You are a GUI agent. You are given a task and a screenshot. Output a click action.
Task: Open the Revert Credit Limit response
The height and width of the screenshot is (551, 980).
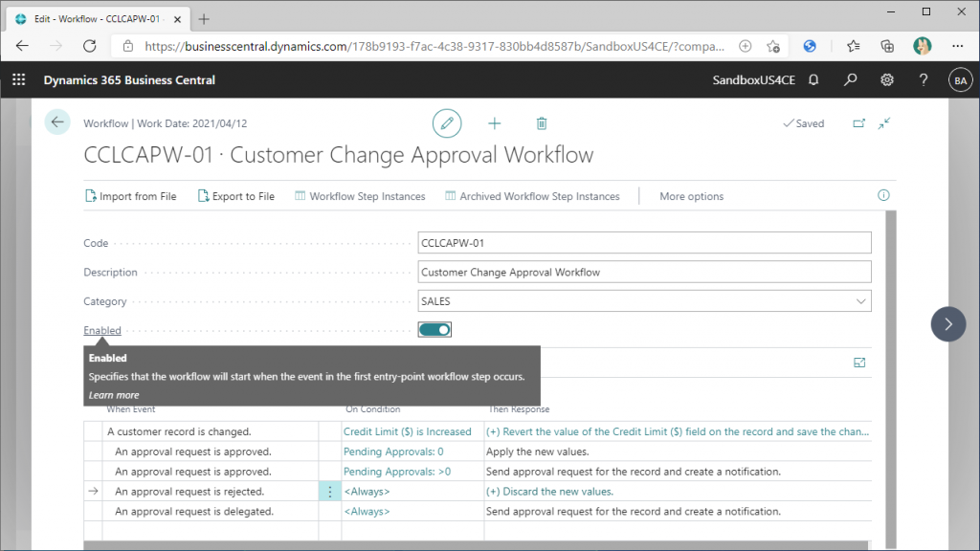678,431
